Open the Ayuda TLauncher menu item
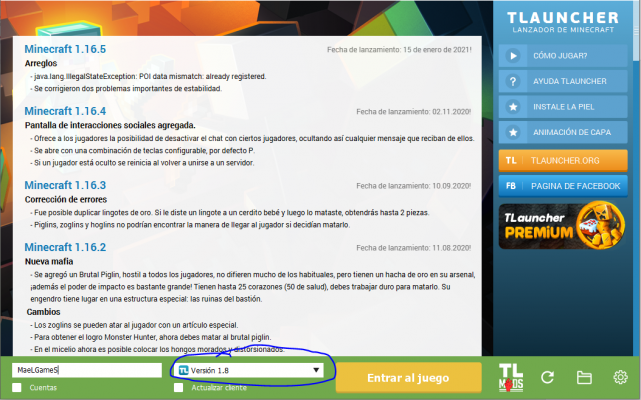 [x=574, y=81]
